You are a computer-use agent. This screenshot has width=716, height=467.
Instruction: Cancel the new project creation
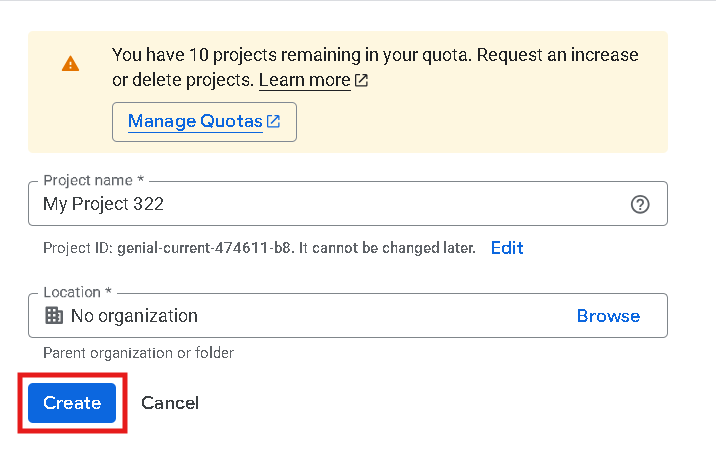coord(170,403)
